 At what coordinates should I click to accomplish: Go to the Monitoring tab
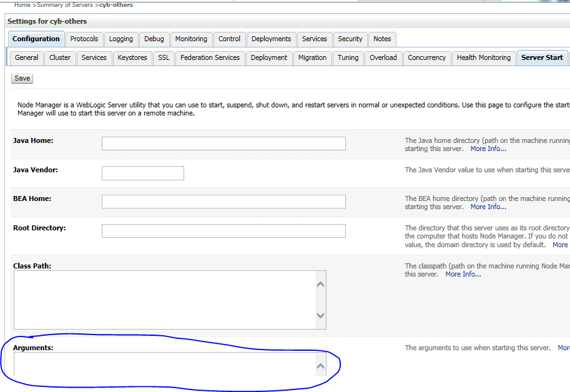point(191,39)
